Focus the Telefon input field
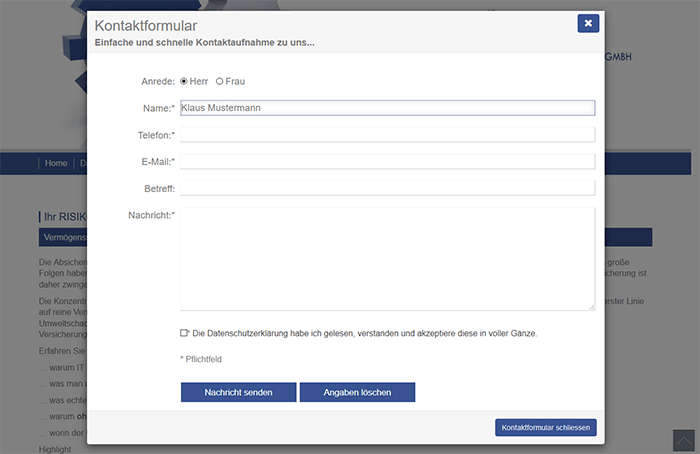Screen dimensions: 700x454 tap(388, 135)
